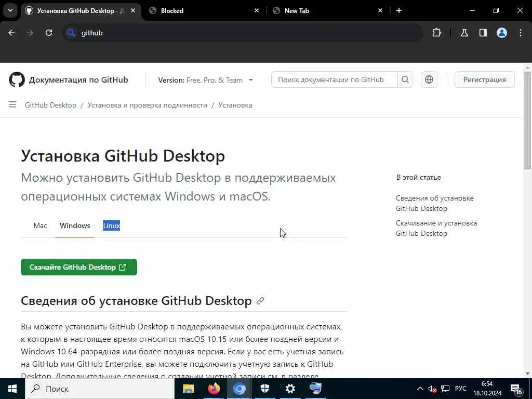This screenshot has width=532, height=399.
Task: Select the Mac platform tab
Action: (x=40, y=225)
